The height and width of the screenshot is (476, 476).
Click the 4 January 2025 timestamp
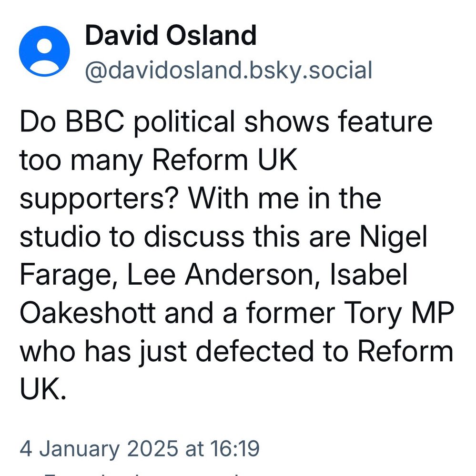[140, 448]
